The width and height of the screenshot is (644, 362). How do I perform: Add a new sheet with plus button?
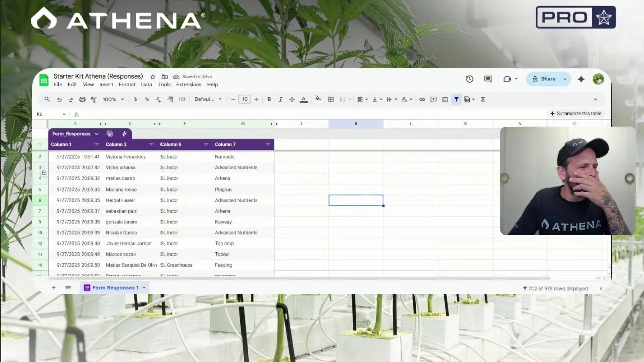[53, 288]
